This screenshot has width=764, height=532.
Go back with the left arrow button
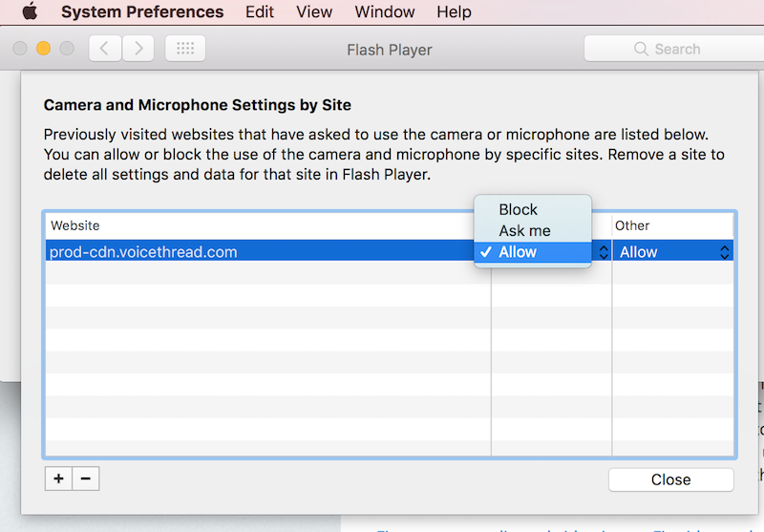pyautogui.click(x=105, y=48)
